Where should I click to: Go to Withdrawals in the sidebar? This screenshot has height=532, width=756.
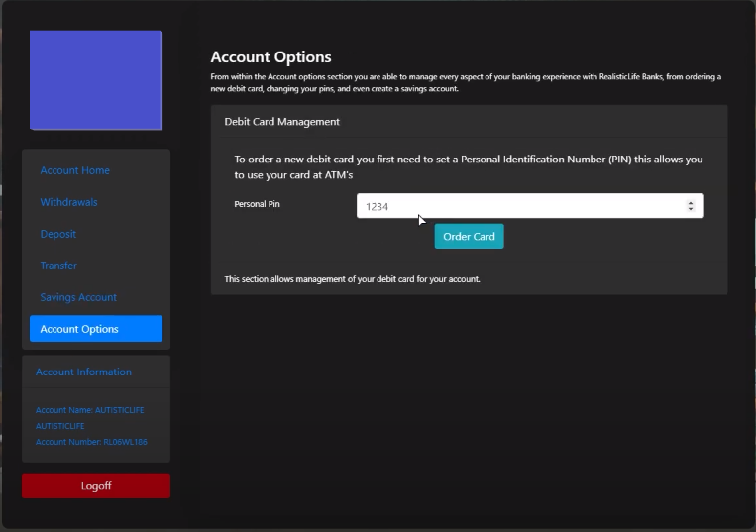tap(68, 202)
